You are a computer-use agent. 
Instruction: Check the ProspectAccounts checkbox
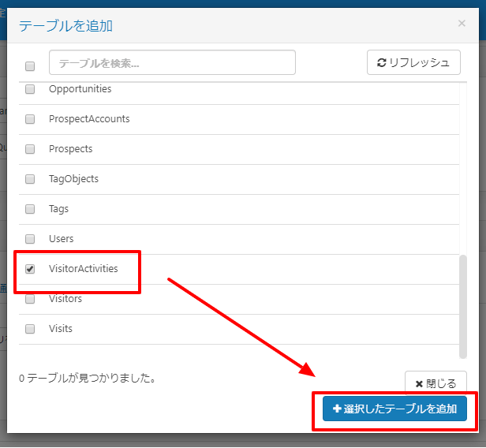point(30,119)
